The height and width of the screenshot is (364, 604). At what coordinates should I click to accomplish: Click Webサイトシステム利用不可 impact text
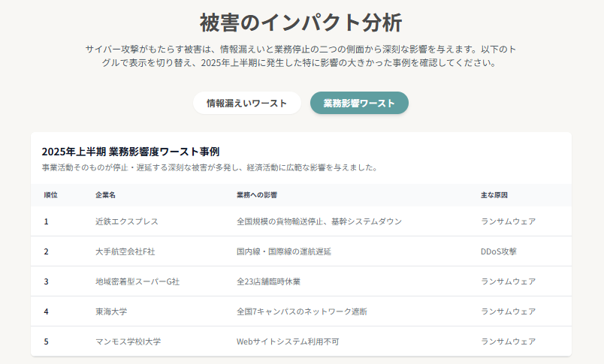click(288, 341)
